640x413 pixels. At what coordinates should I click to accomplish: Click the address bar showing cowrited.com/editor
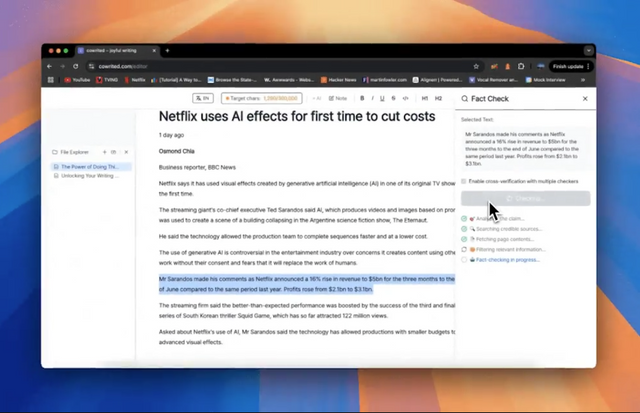282,66
